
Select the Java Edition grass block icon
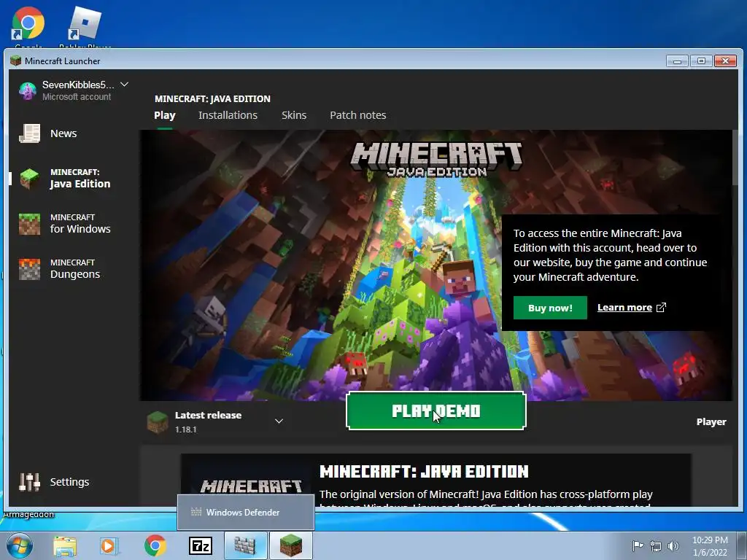coord(29,179)
